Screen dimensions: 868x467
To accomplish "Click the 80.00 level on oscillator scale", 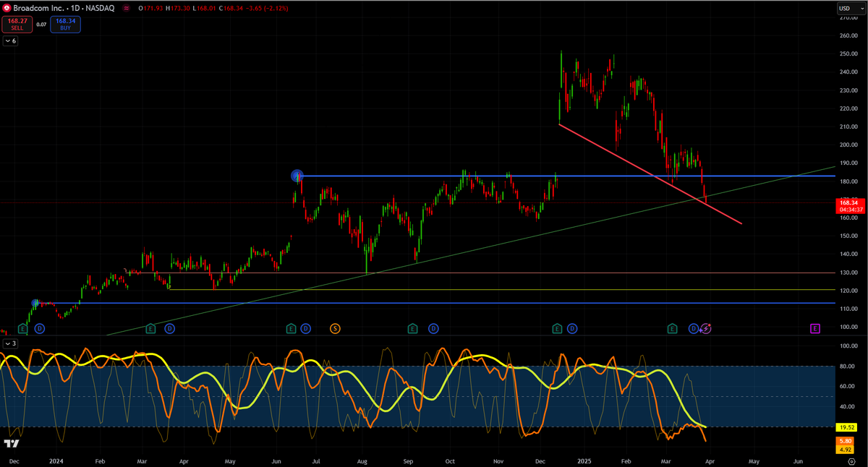I will (x=848, y=366).
